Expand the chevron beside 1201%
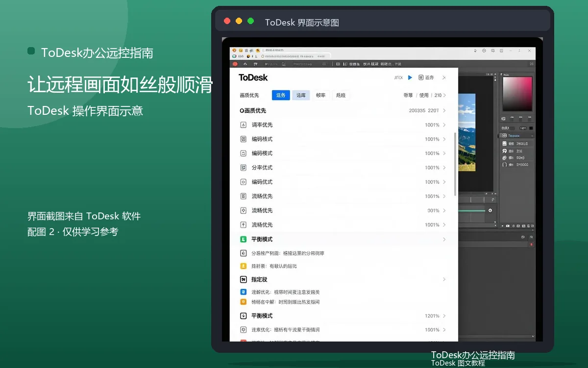 point(444,316)
